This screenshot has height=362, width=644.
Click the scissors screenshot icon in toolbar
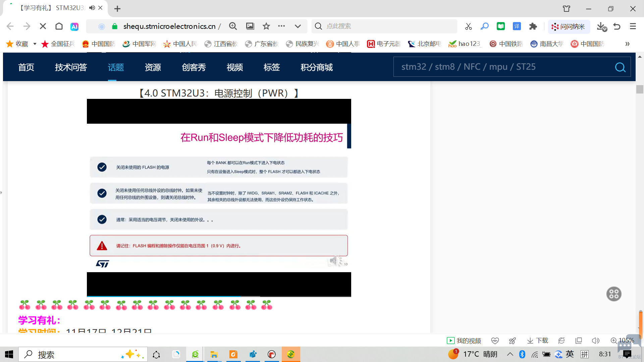[x=469, y=26]
